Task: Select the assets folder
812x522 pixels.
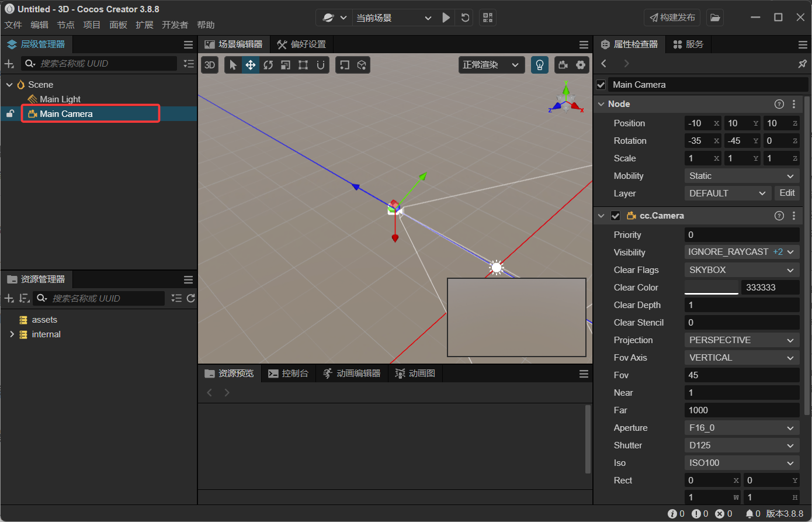Action: (x=44, y=320)
